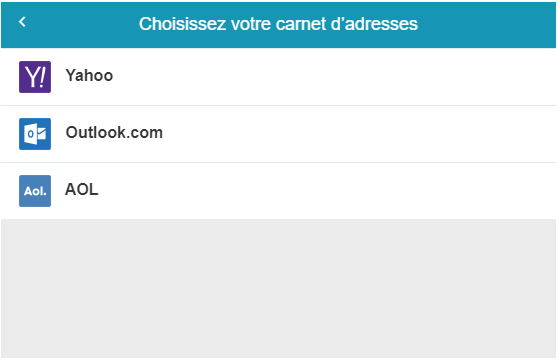
Task: Select the AOL text label
Action: (x=81, y=189)
